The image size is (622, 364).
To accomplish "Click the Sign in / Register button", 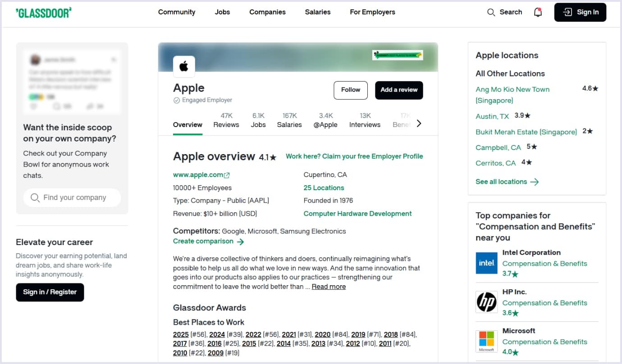I will coord(50,292).
